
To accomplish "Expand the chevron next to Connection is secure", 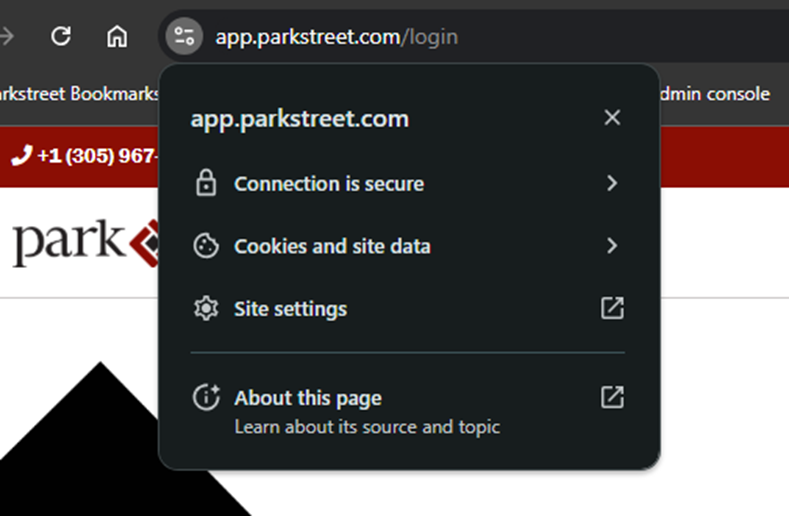I will (x=612, y=183).
